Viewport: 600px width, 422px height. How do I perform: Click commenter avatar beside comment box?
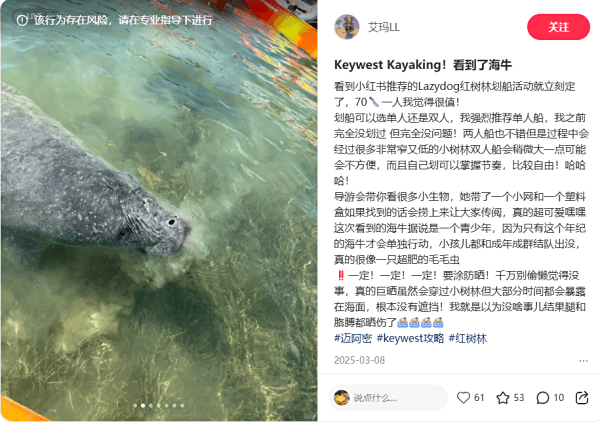(x=341, y=398)
